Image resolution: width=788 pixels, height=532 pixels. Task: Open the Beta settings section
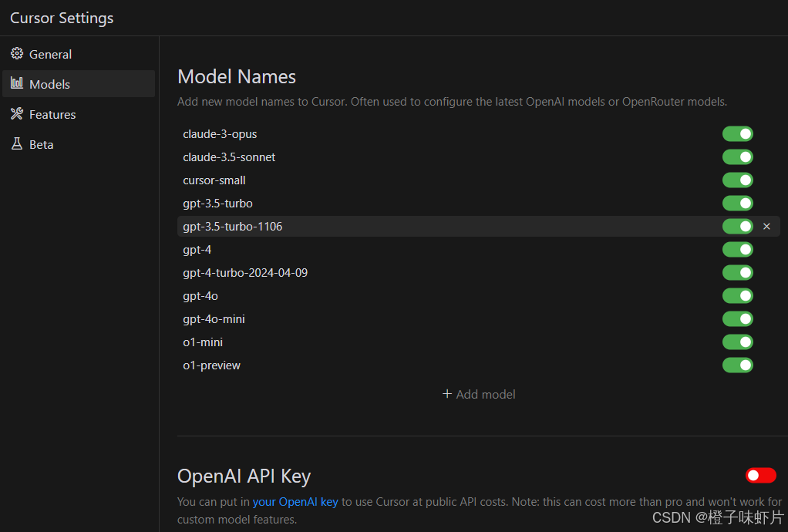(x=79, y=144)
